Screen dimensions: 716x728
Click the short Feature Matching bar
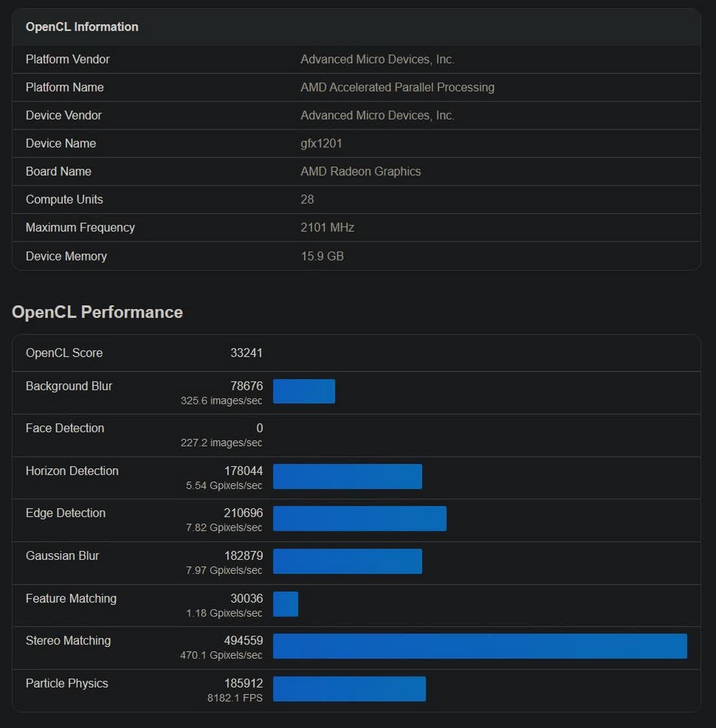point(285,604)
